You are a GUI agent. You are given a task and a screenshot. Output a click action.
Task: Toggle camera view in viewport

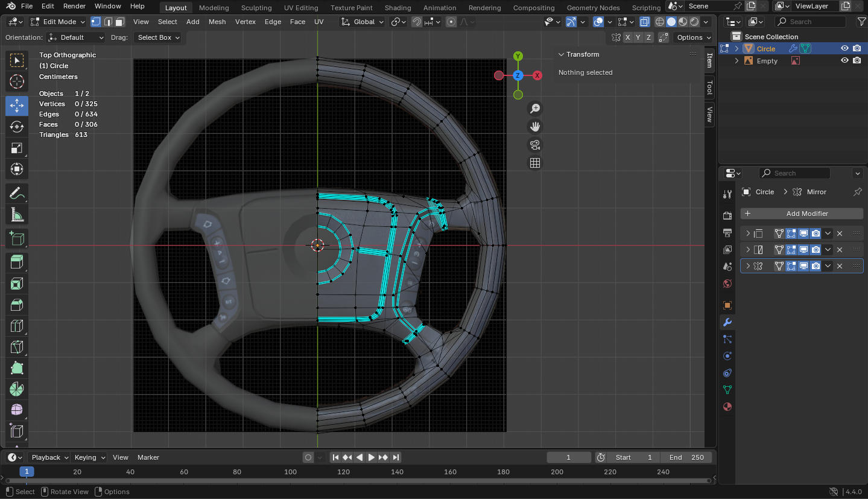[534, 145]
